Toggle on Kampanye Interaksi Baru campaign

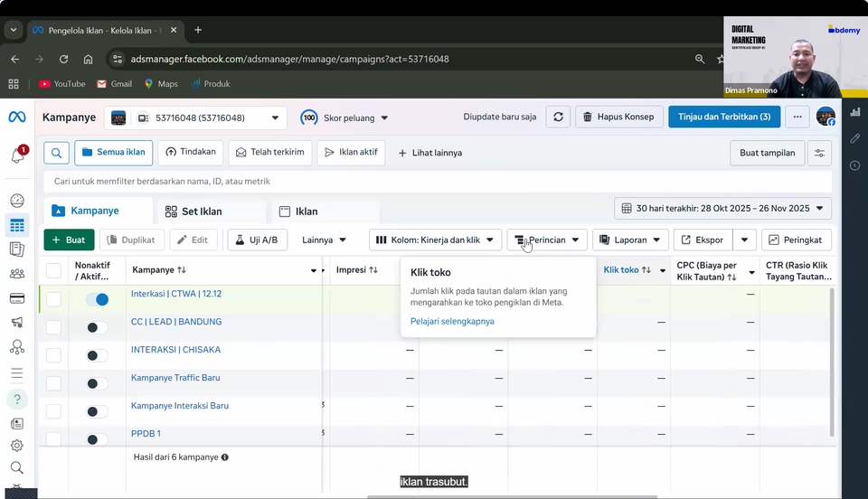(98, 411)
